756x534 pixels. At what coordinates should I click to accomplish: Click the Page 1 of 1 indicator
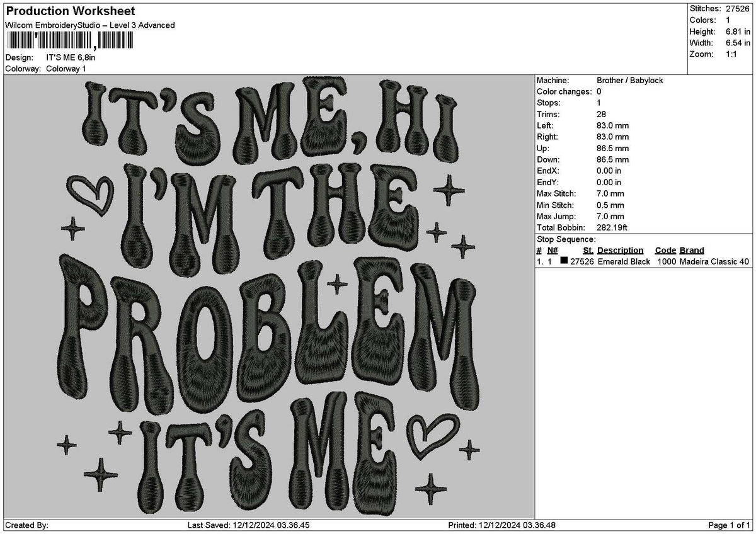[x=730, y=525]
